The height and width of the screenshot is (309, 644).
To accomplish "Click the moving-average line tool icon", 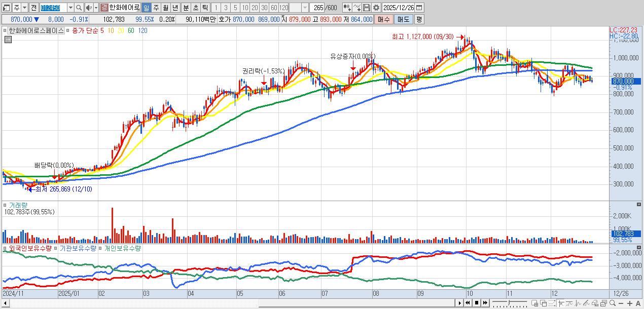I will 569,303.
